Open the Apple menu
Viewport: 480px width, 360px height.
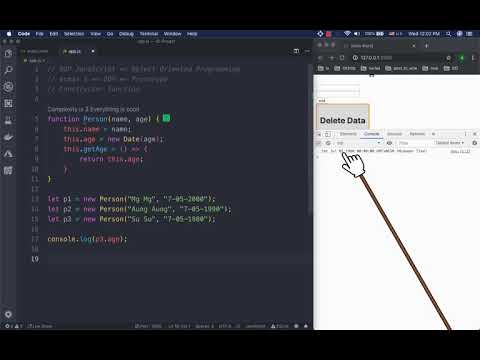coord(9,34)
